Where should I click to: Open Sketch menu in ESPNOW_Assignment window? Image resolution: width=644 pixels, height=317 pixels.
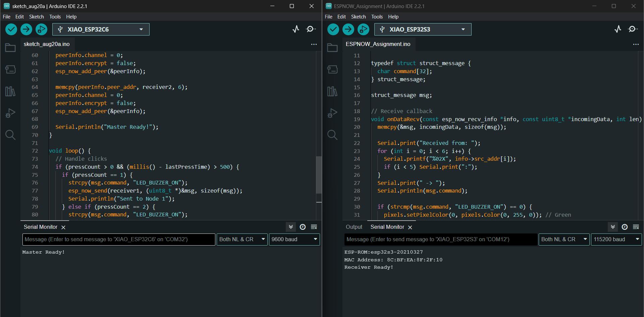click(x=359, y=17)
